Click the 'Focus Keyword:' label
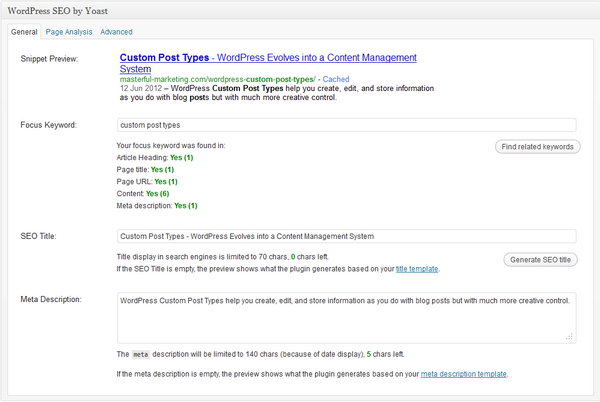This screenshot has width=600, height=402. pos(49,125)
